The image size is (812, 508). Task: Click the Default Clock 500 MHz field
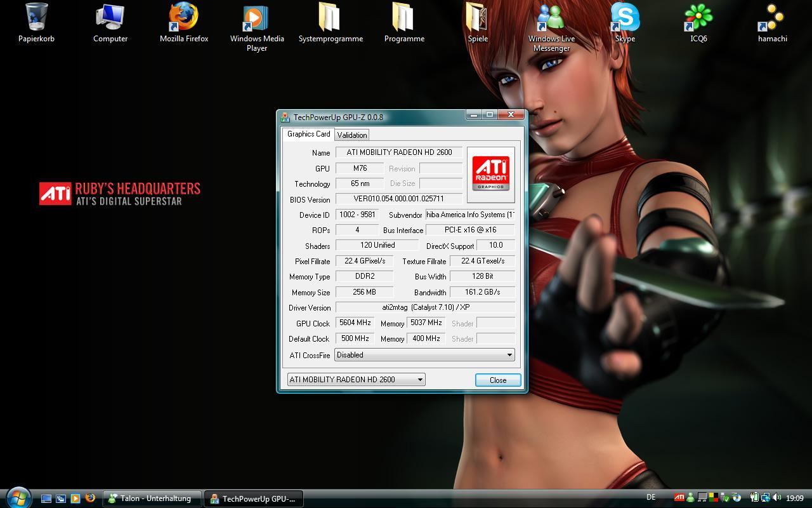[355, 338]
